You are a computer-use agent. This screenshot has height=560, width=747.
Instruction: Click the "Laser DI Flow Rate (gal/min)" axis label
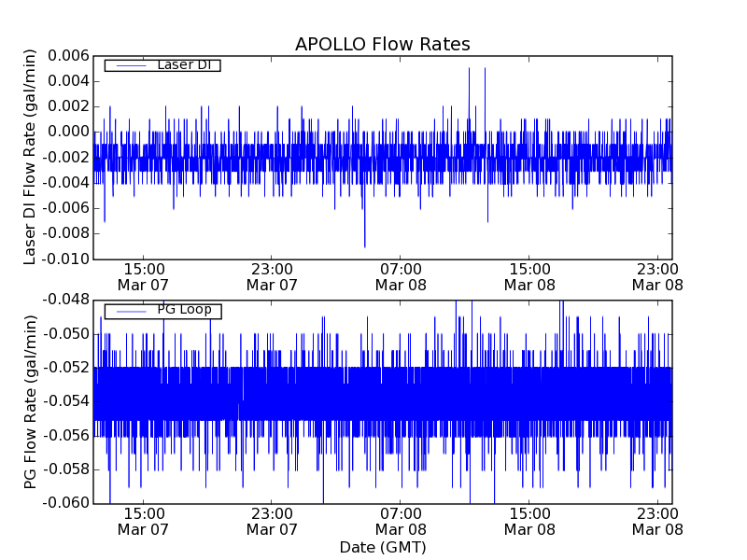pos(31,157)
